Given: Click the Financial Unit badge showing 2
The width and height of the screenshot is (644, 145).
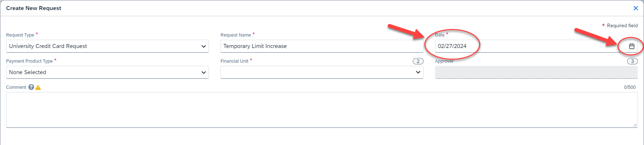Looking at the screenshot, I should [418, 61].
